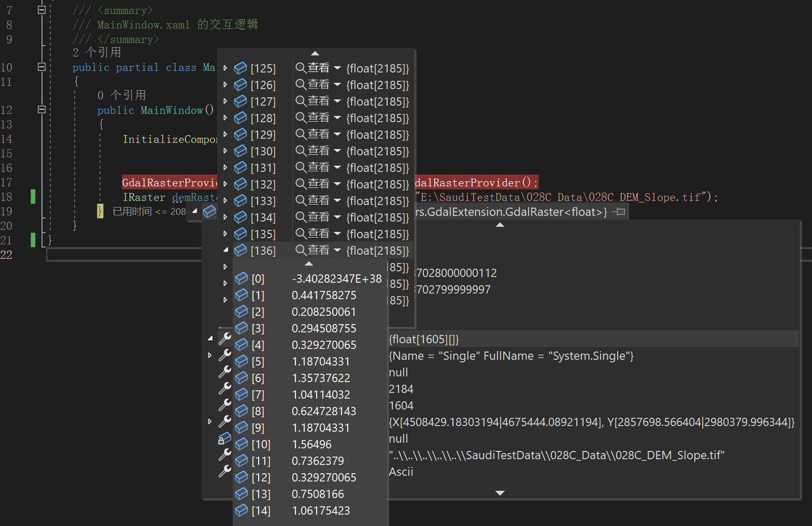Viewport: 812px width, 526px height.
Task: Click line number 17 in the gutter
Action: 6,182
